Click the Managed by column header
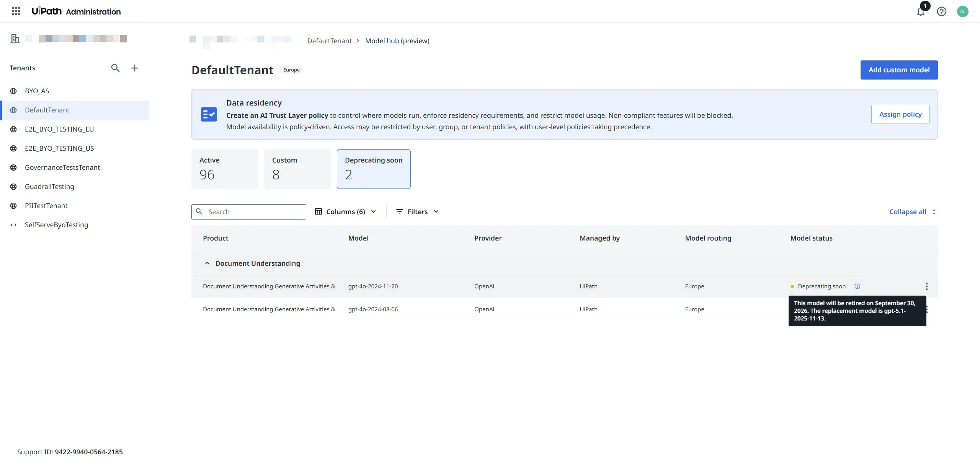This screenshot has width=980, height=470. click(599, 238)
